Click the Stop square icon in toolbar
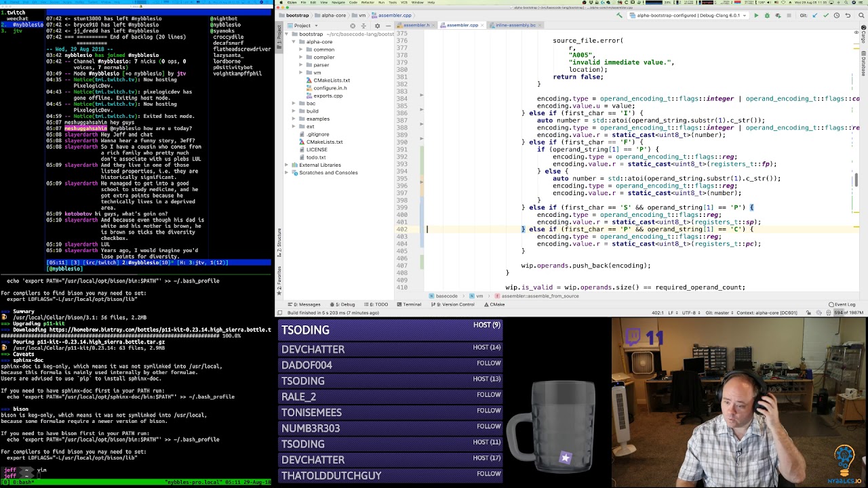 point(789,16)
